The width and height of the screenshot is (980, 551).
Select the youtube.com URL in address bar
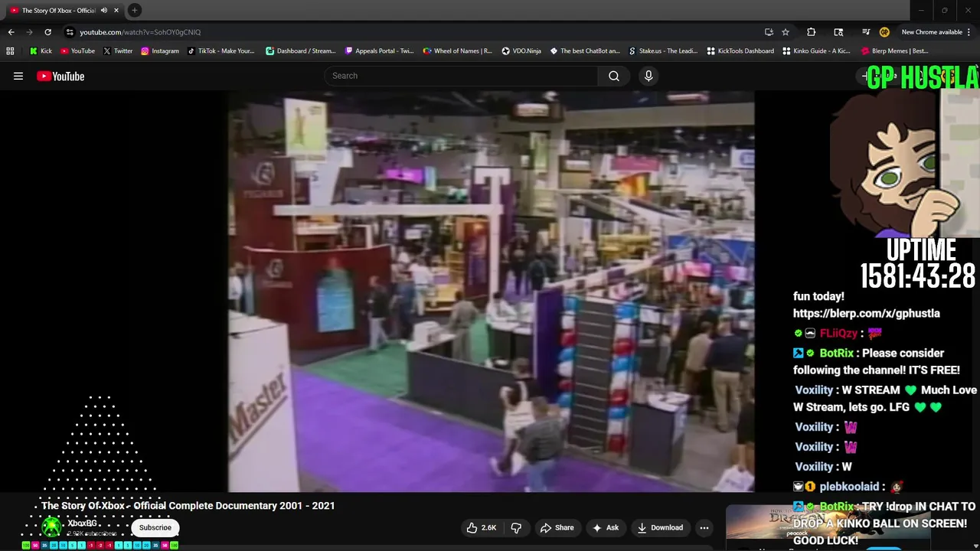click(x=140, y=32)
